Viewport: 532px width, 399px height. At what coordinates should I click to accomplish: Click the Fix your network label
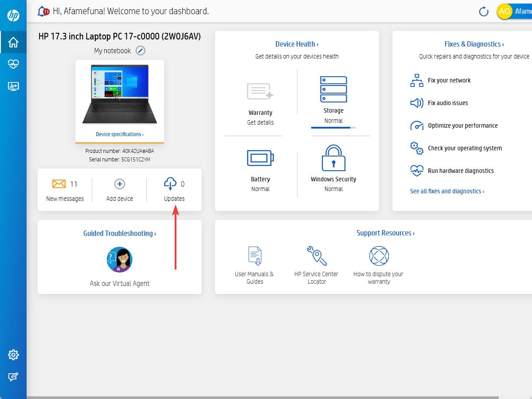(449, 80)
